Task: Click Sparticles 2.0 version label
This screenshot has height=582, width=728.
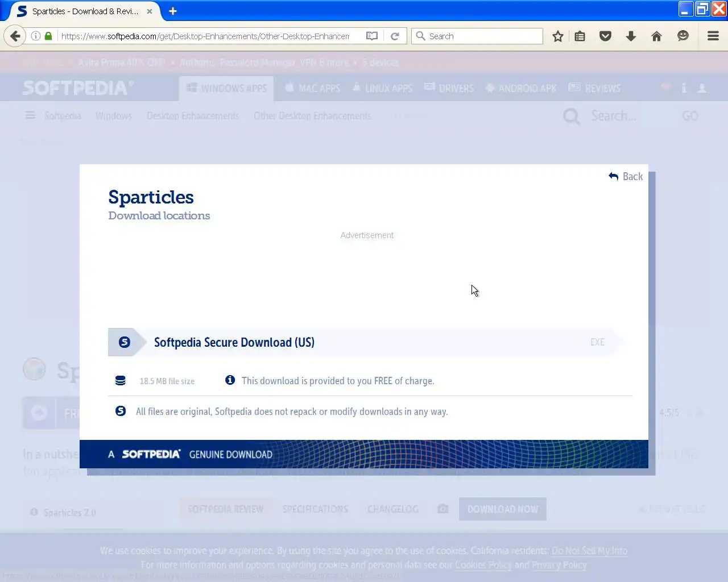Action: point(69,513)
